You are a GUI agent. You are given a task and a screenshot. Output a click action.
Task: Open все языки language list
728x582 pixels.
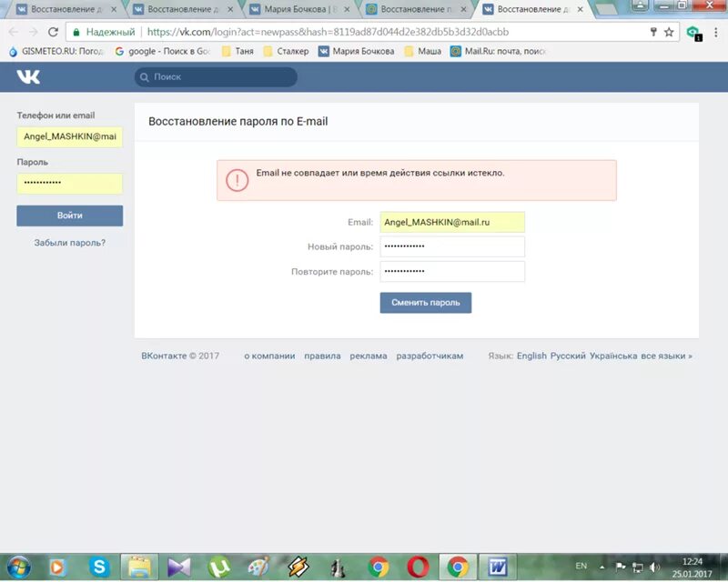pos(666,356)
